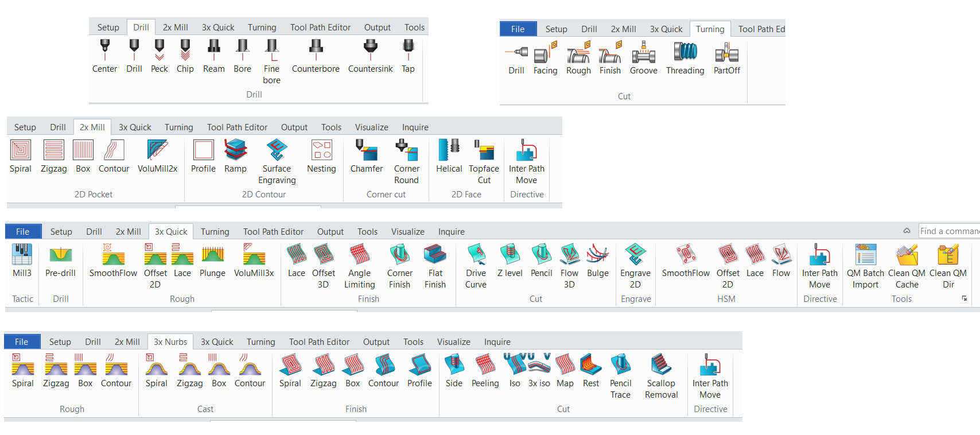Screen dimensions: 980x435
Task: Select the Surface Engraving tool
Action: coord(277,162)
